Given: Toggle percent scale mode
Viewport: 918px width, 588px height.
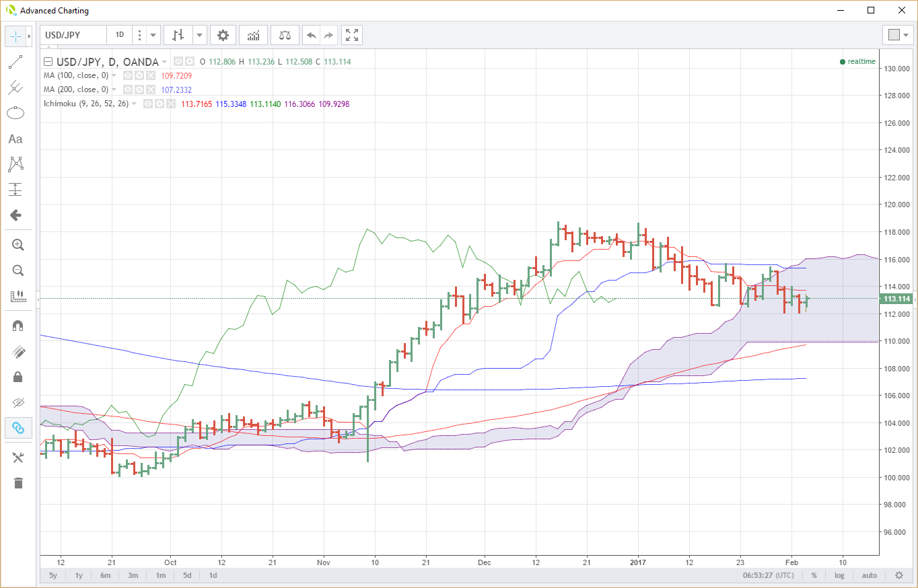Looking at the screenshot, I should (814, 575).
